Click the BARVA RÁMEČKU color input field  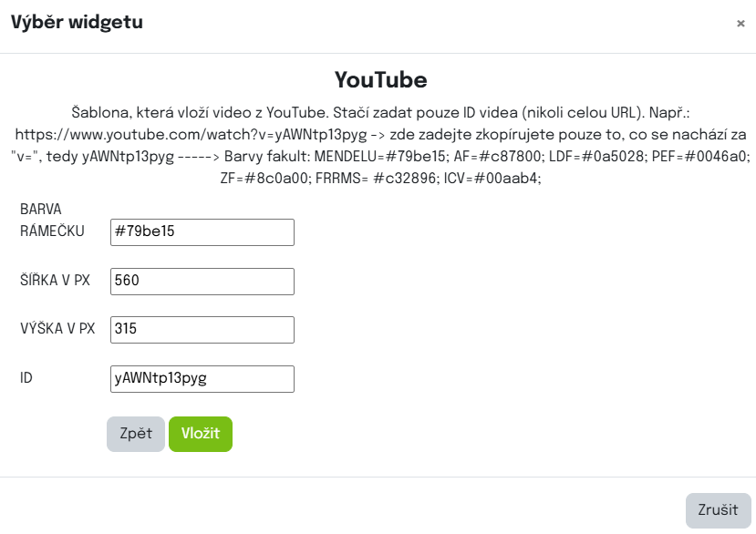pyautogui.click(x=202, y=232)
